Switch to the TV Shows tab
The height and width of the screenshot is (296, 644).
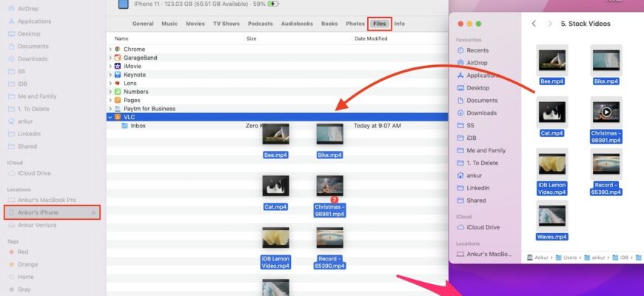227,24
